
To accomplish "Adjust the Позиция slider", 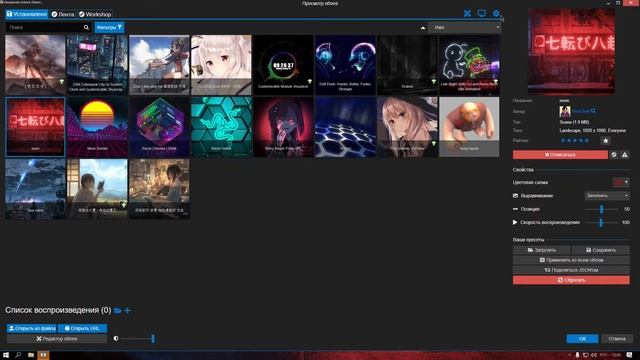I will point(602,209).
